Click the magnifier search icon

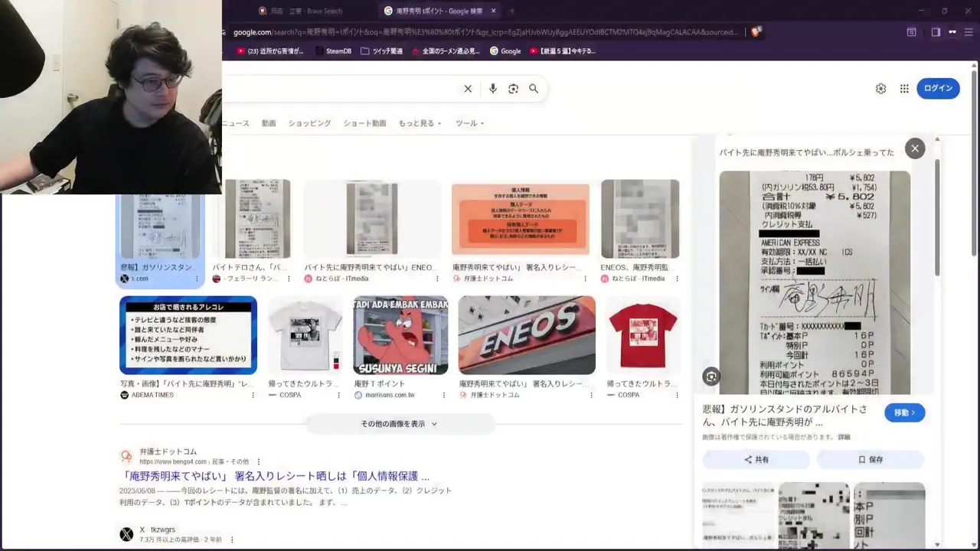(x=534, y=89)
